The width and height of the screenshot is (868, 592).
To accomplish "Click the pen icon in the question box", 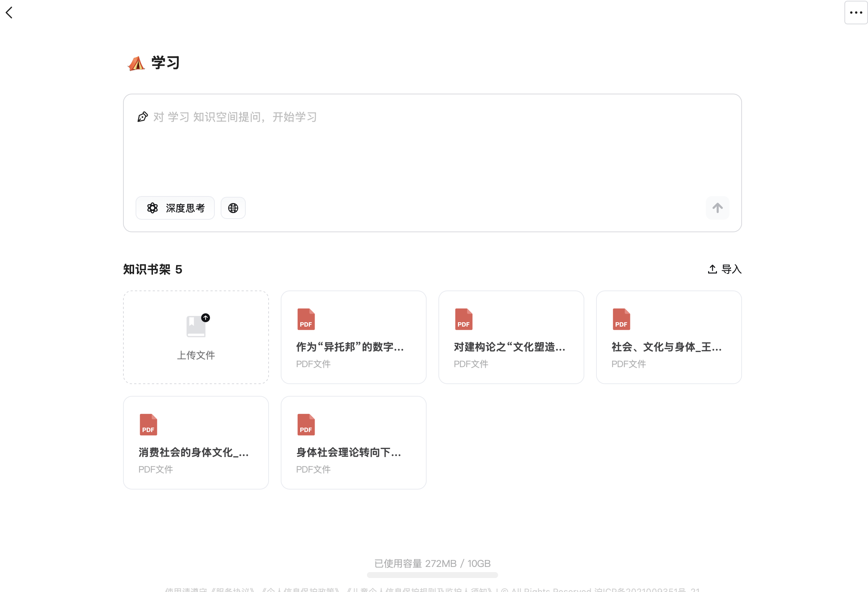I will (x=142, y=116).
